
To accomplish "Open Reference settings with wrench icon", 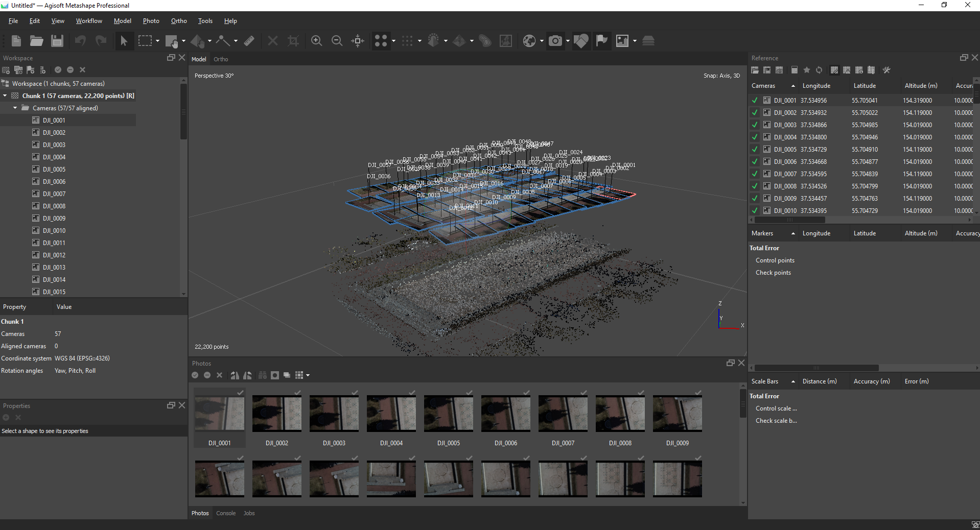I will tap(886, 70).
